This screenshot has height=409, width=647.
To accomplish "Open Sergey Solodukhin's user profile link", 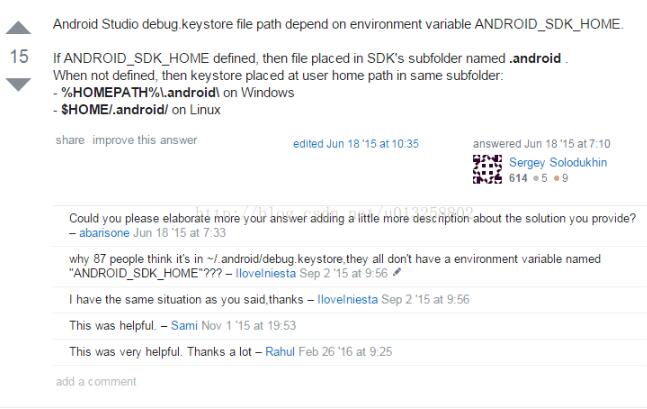I will [557, 162].
